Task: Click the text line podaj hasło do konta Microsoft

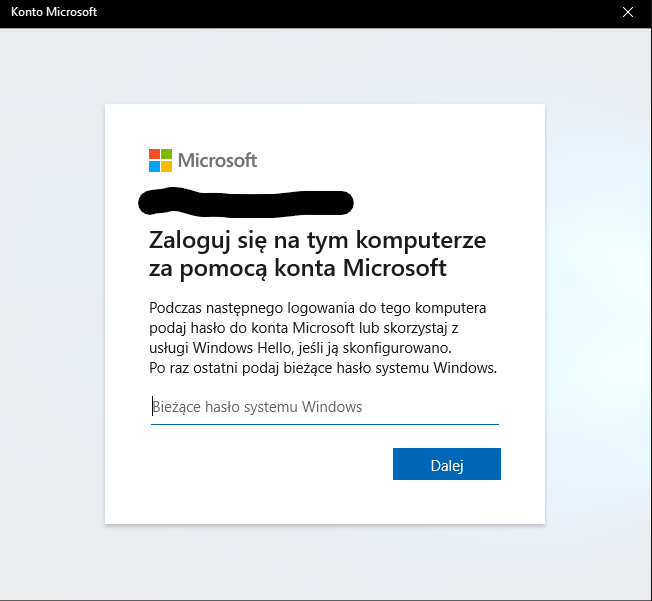Action: [x=304, y=328]
